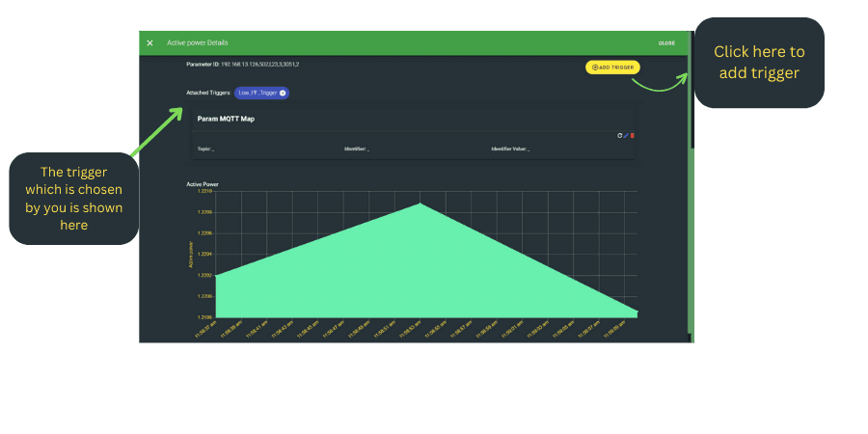Click the peak of the Active Power chart
868x434 pixels.
(x=420, y=203)
